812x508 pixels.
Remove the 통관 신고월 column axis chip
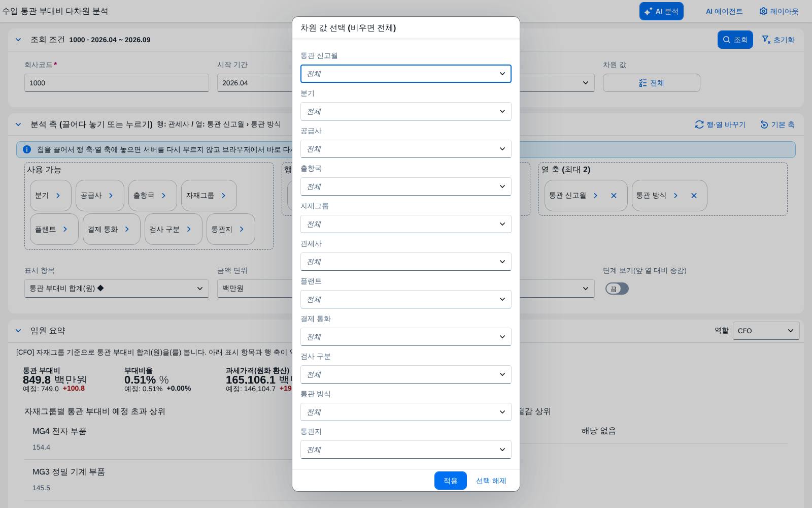click(x=614, y=196)
